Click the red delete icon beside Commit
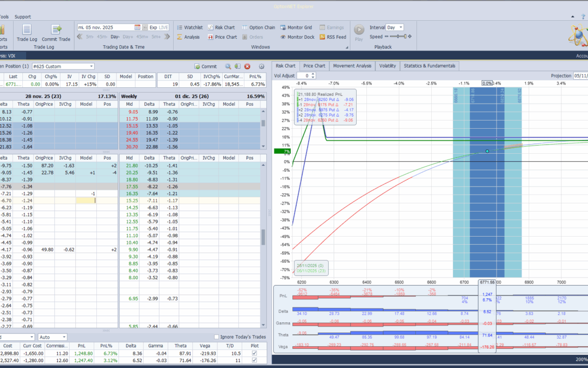The width and height of the screenshot is (588, 368). [x=247, y=66]
